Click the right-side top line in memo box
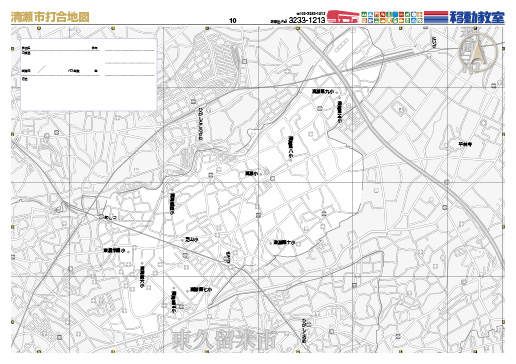 coord(130,50)
